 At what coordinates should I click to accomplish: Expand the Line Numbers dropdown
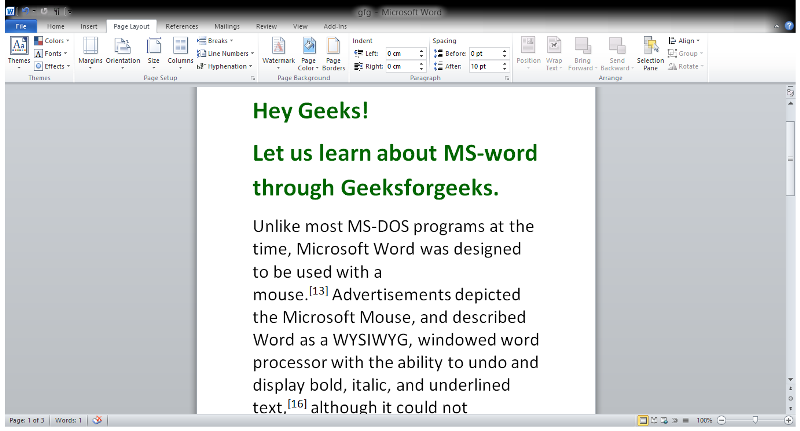point(226,53)
